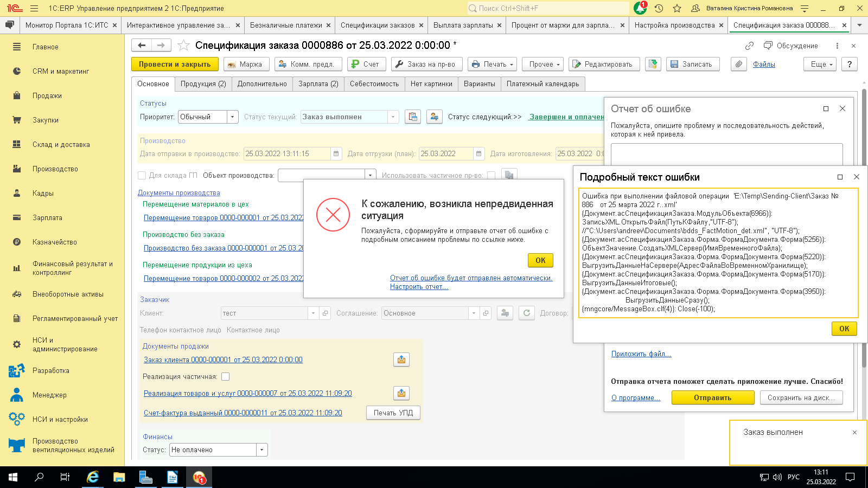Open Еще menu dropdown
This screenshot has height=488, width=868.
[x=821, y=64]
